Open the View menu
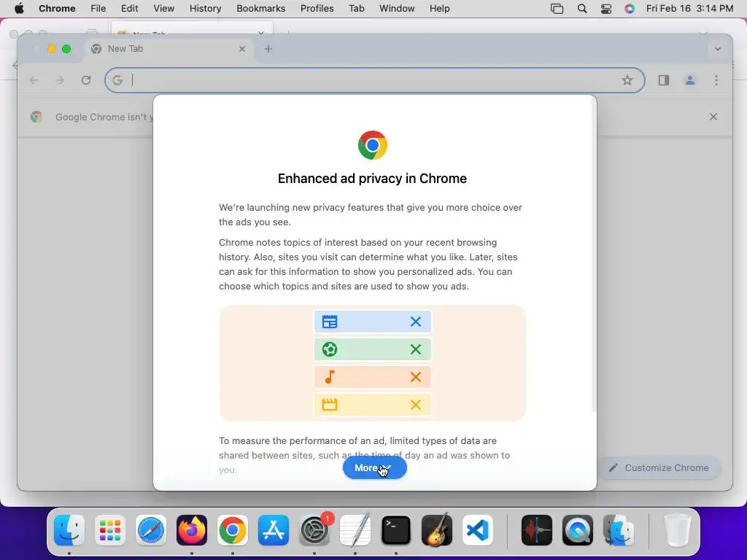The height and width of the screenshot is (560, 747). coord(164,9)
